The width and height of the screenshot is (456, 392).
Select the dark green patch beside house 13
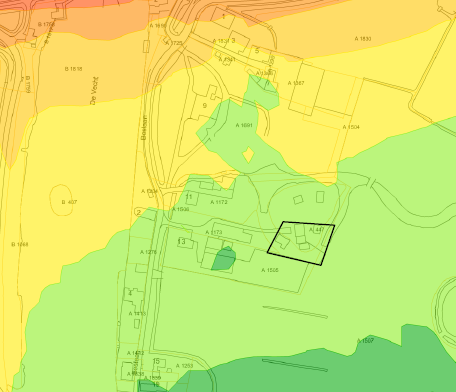(224, 259)
